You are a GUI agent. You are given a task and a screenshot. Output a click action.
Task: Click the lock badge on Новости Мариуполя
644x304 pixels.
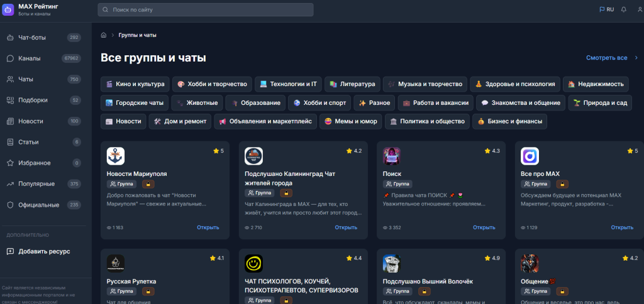point(148,184)
